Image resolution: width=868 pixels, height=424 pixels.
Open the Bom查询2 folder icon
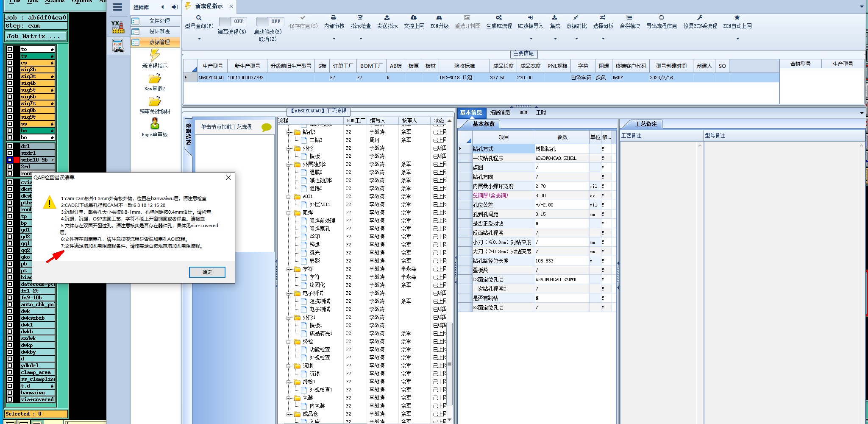[x=155, y=79]
